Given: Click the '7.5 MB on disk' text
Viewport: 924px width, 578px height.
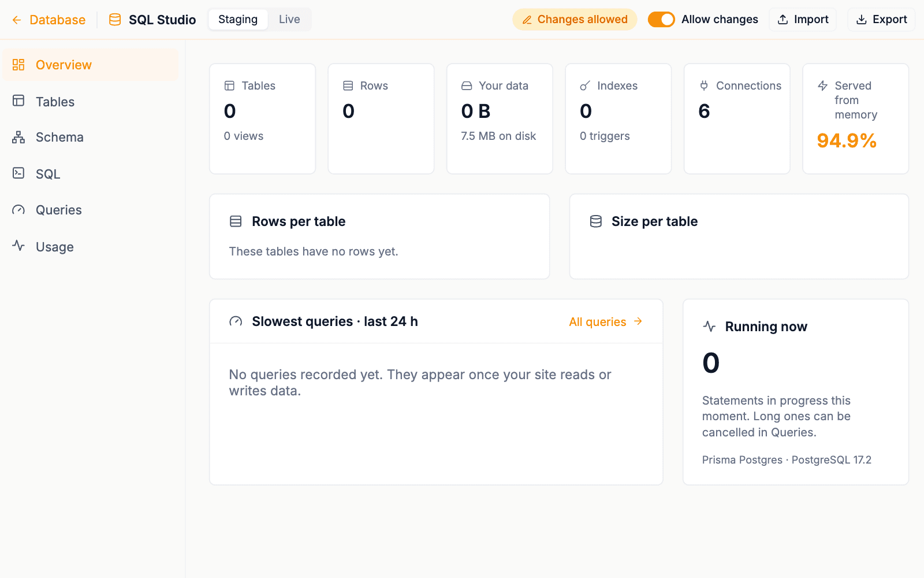Looking at the screenshot, I should (x=498, y=136).
